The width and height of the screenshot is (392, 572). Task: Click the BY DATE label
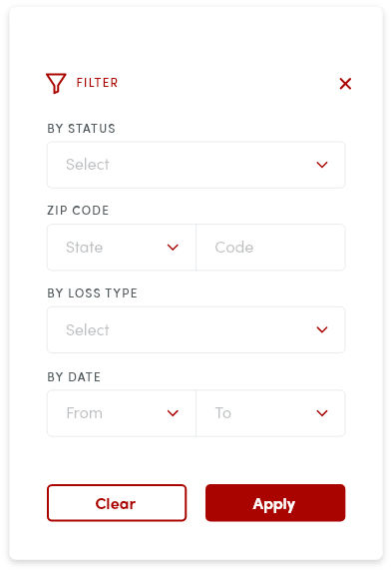[74, 376]
